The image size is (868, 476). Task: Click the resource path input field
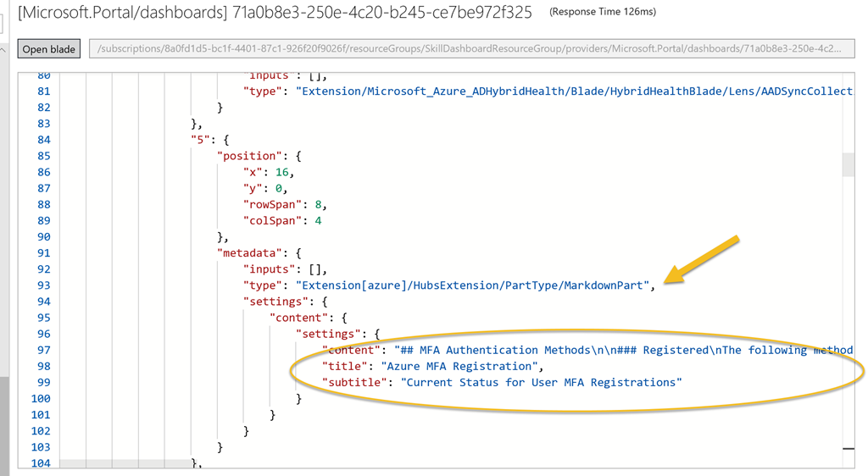471,48
